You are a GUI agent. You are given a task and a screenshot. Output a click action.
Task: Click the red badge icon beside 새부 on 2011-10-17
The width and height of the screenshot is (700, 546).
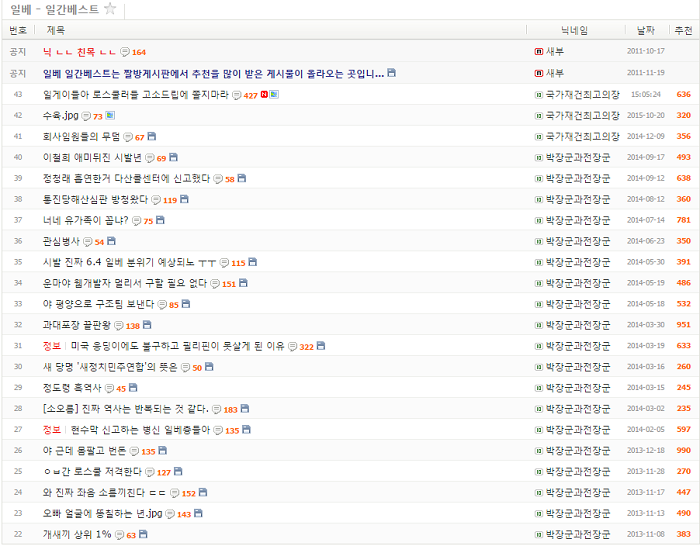tap(539, 52)
